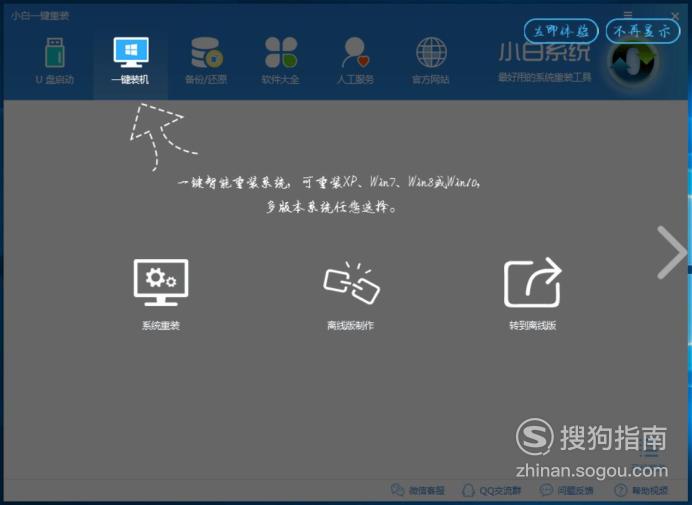Open the 人工服务 tab

click(x=355, y=61)
